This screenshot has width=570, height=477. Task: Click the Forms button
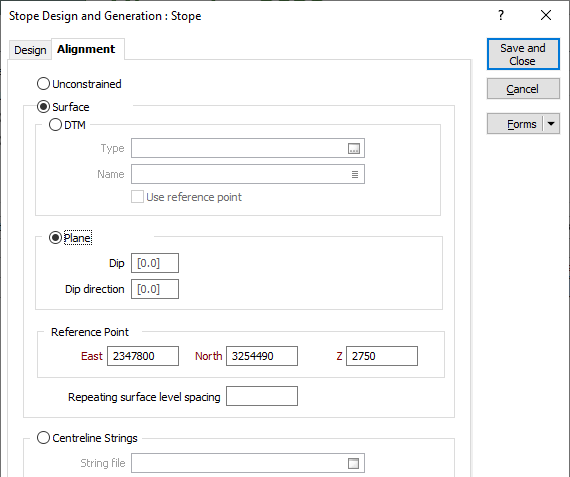(515, 124)
